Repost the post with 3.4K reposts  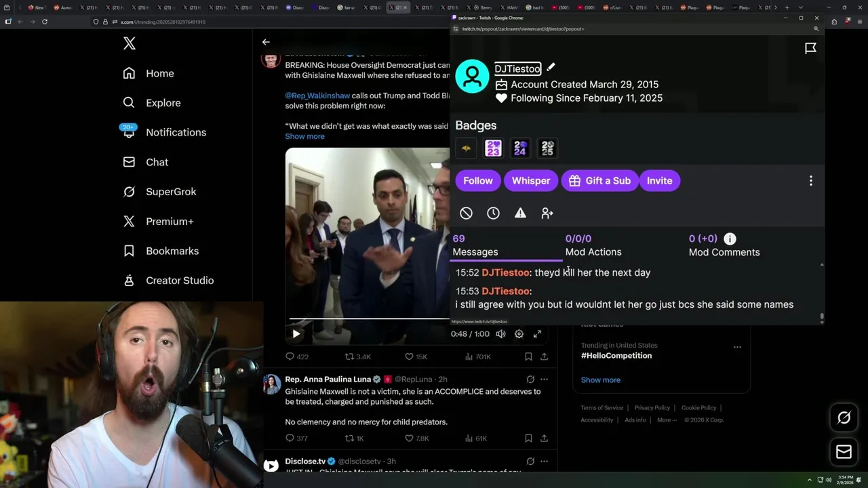[358, 357]
